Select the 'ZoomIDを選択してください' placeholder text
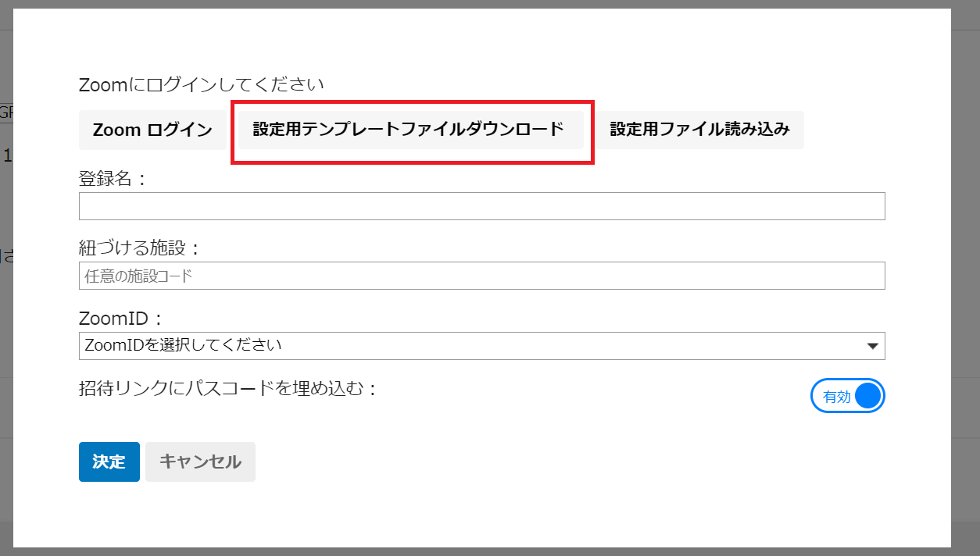Image resolution: width=980 pixels, height=556 pixels. 183,345
